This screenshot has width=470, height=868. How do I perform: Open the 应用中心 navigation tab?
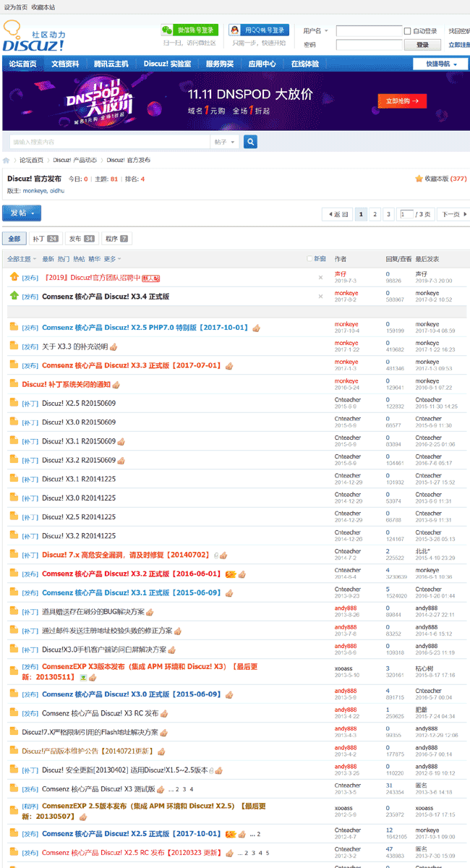click(x=262, y=64)
